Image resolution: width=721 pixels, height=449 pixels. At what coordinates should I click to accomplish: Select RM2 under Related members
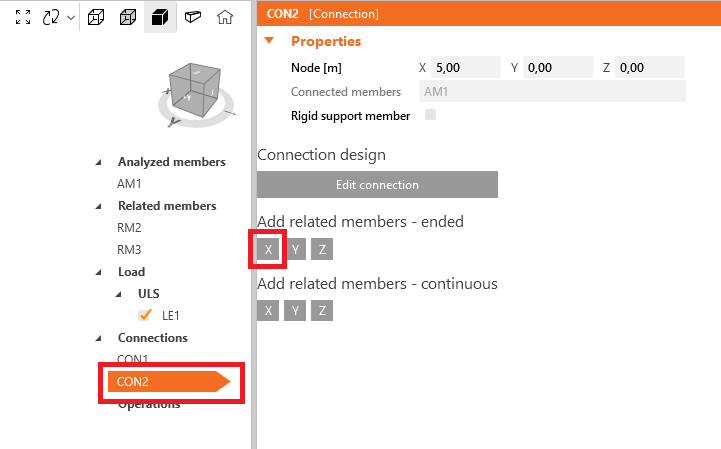click(129, 227)
